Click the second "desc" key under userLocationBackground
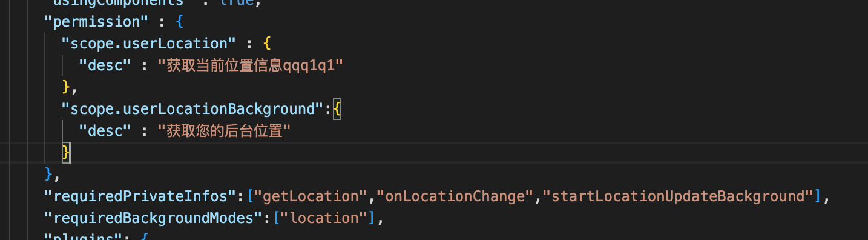The height and width of the screenshot is (240, 868). coord(105,131)
